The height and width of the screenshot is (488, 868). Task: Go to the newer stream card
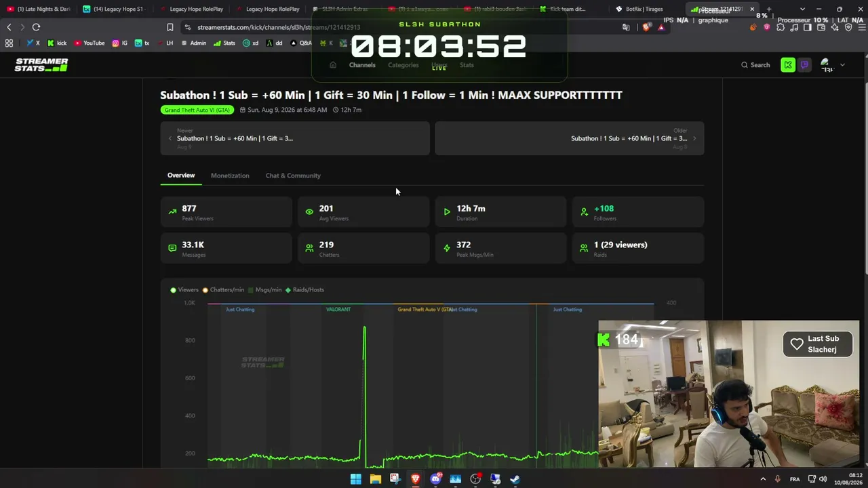click(x=295, y=138)
